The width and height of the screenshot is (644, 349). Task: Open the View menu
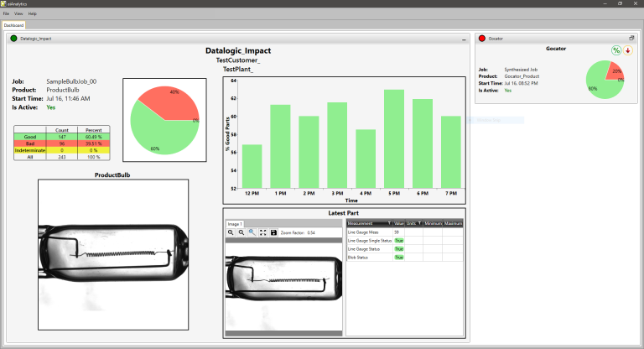click(x=18, y=13)
